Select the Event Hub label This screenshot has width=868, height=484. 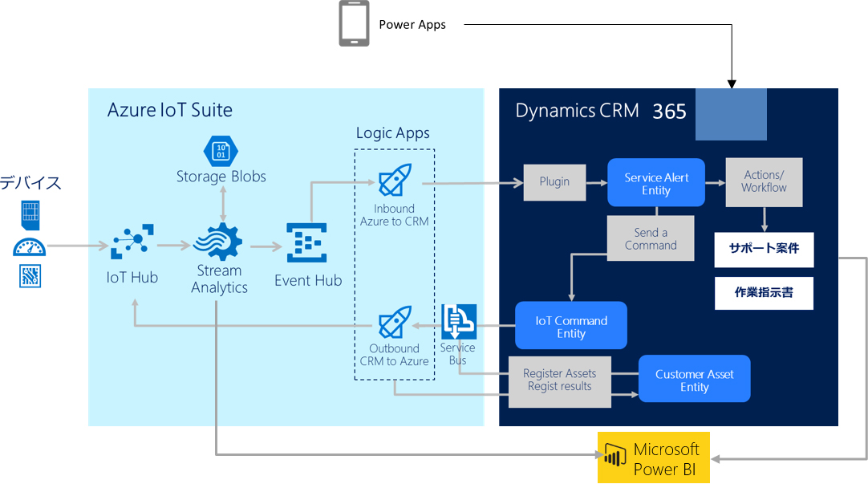pyautogui.click(x=308, y=280)
